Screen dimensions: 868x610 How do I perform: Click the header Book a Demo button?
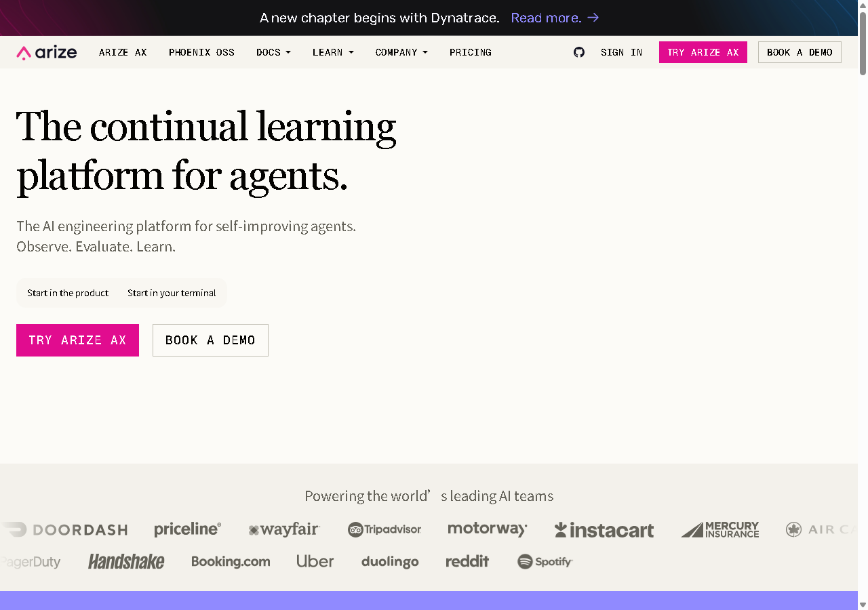800,52
